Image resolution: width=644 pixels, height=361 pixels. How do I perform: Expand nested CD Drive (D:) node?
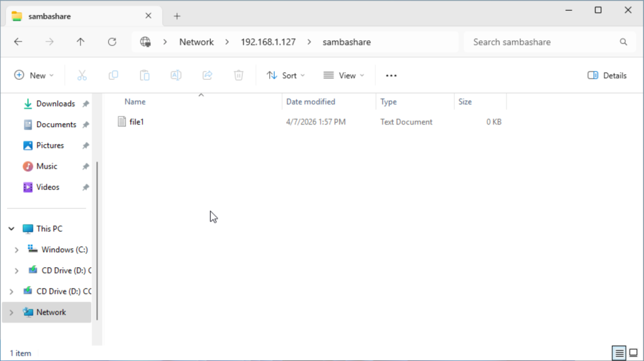pyautogui.click(x=16, y=270)
